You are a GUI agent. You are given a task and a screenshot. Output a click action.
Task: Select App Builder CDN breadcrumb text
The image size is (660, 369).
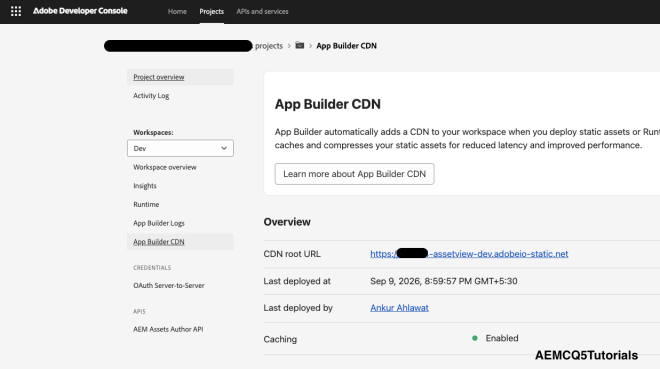(x=346, y=46)
